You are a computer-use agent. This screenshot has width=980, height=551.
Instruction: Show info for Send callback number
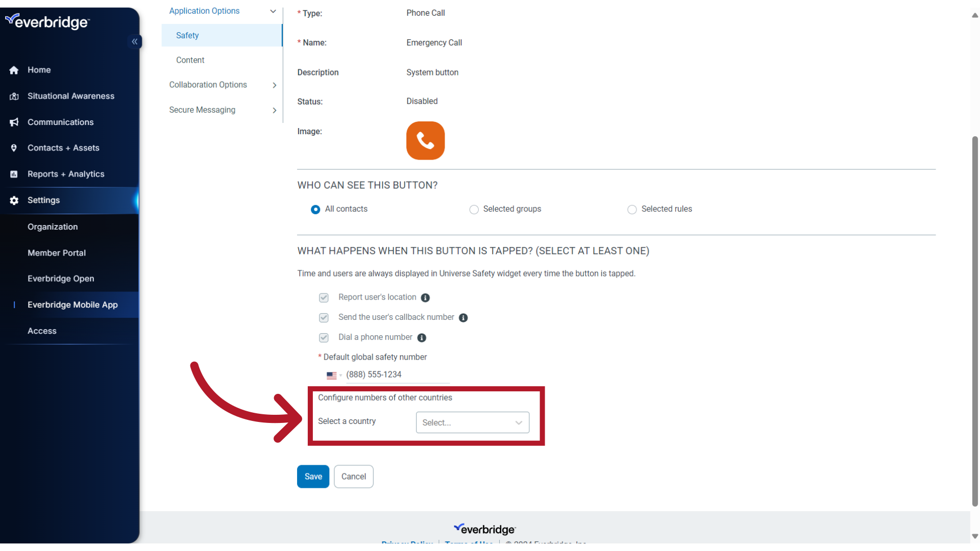pyautogui.click(x=463, y=318)
